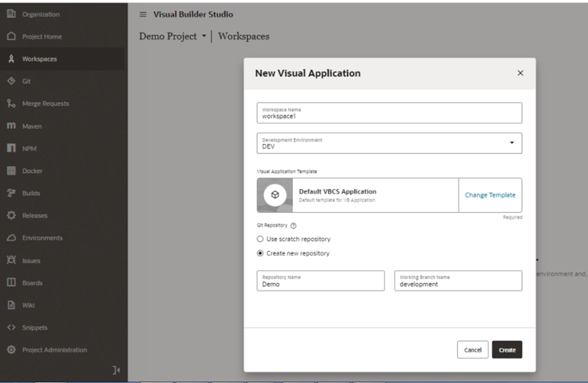
Task: Choose the Create new repository option
Action: click(259, 253)
